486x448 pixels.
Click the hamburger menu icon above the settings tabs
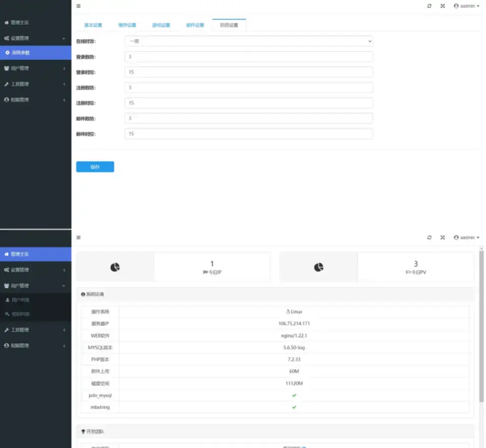(78, 6)
